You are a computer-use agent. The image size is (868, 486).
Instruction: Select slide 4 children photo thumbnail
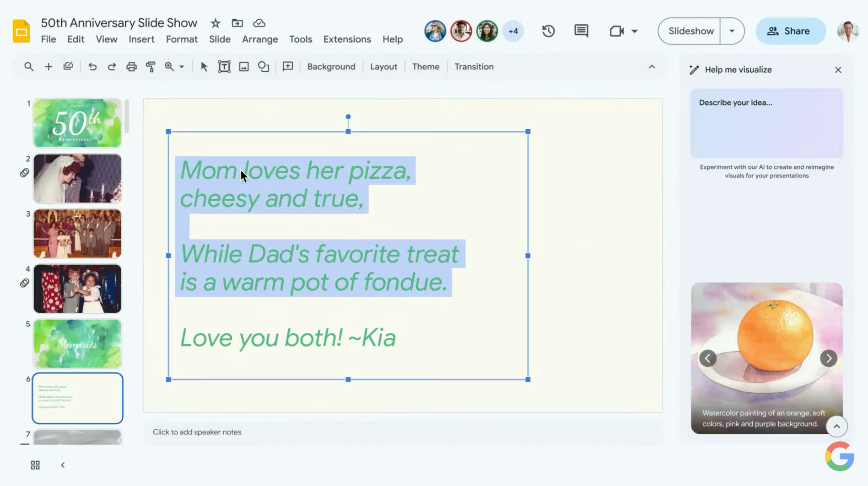click(x=77, y=288)
